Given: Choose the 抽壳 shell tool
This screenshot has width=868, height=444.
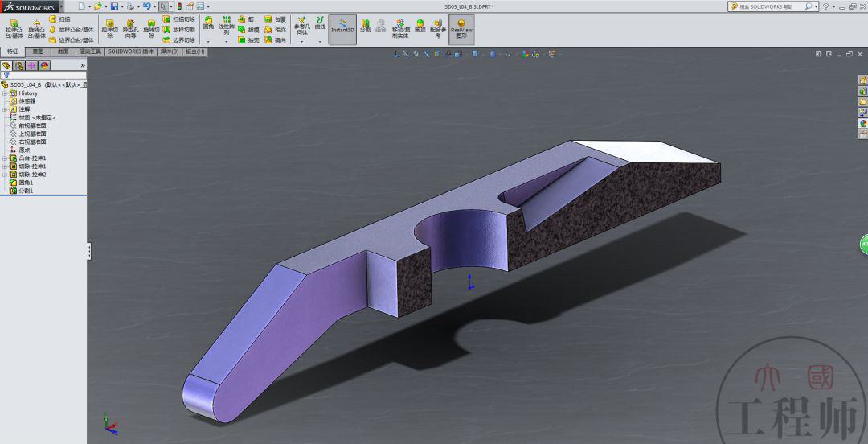Looking at the screenshot, I should point(248,40).
